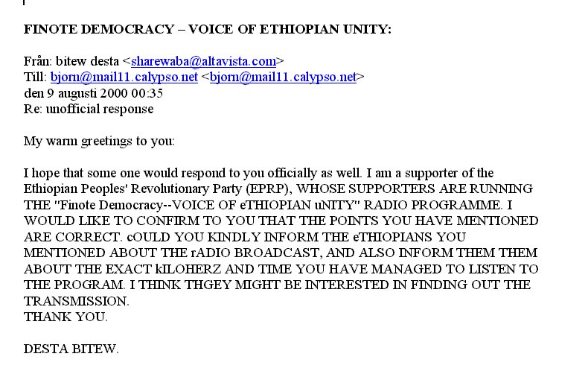Click the sender name "bitew desta"
This screenshot has width=588, height=380.
pyautogui.click(x=87, y=61)
